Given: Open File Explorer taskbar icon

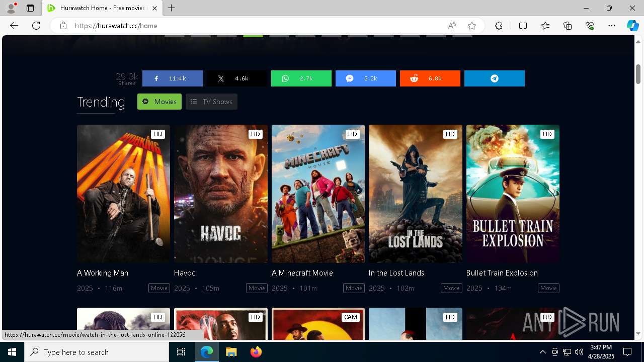Looking at the screenshot, I should (231, 352).
